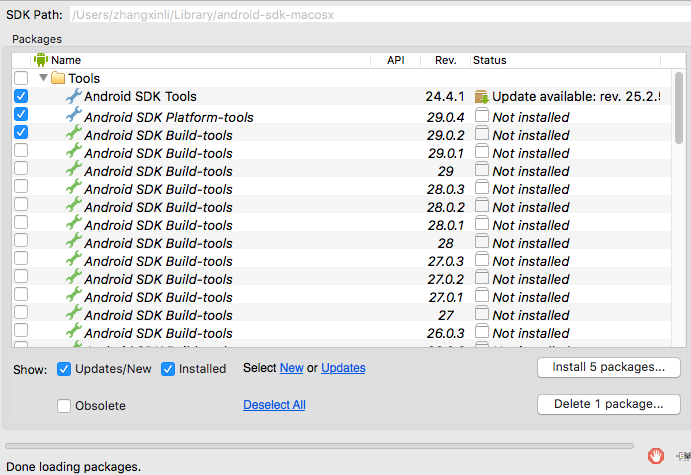This screenshot has height=475, width=691.
Task: Toggle the Obsolete checkbox
Action: pyautogui.click(x=64, y=406)
